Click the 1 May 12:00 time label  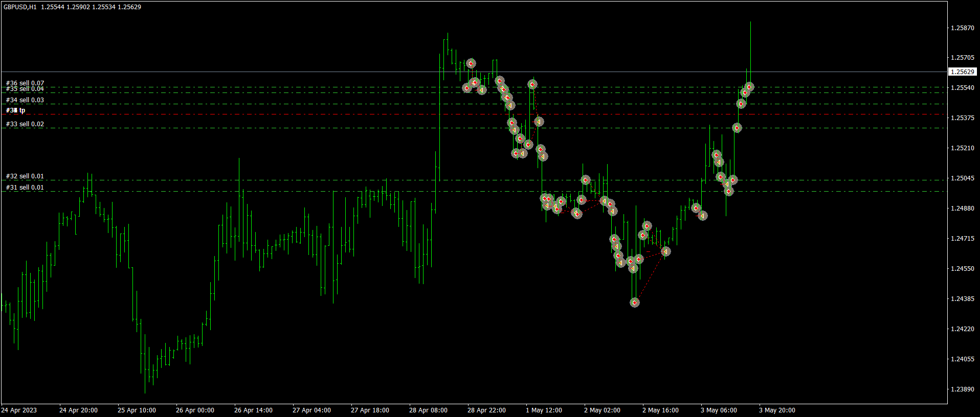pos(544,410)
